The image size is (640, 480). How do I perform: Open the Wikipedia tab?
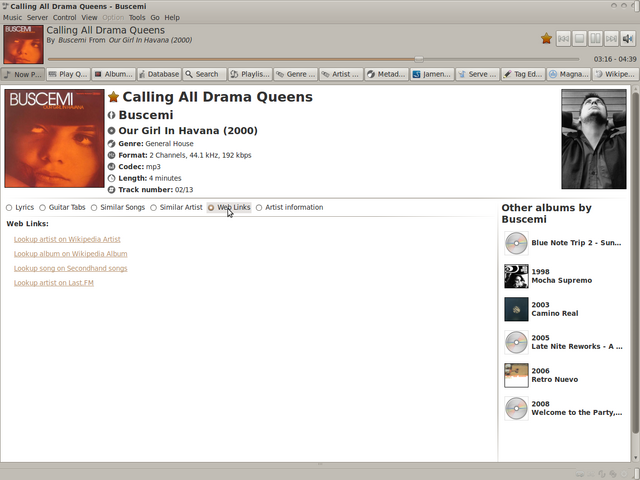614,74
